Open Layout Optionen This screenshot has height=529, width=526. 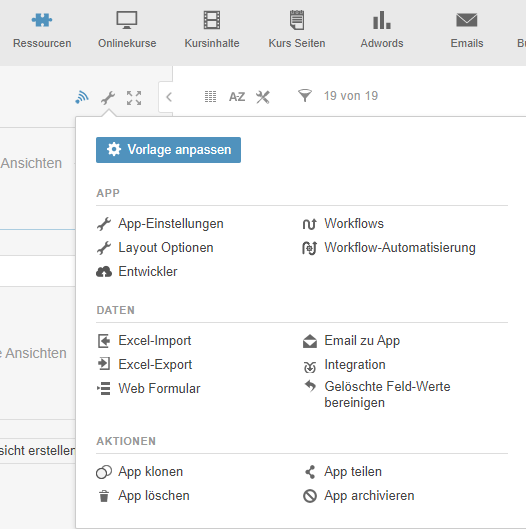point(155,248)
